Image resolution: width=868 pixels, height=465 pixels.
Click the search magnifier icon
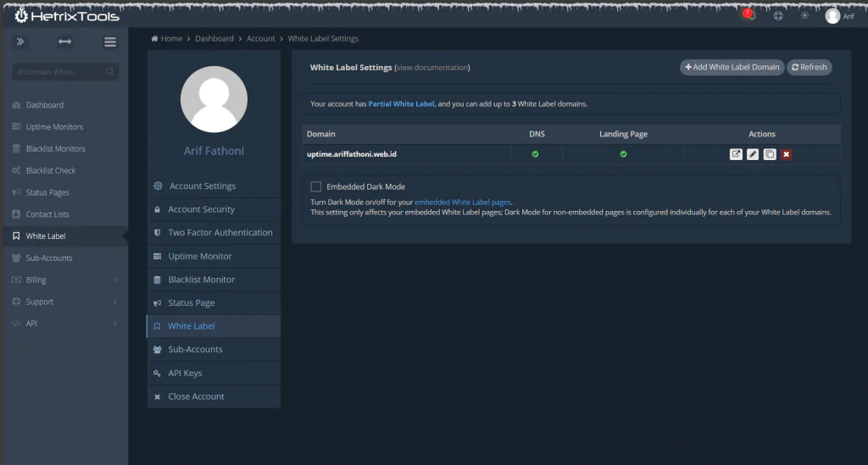[109, 72]
